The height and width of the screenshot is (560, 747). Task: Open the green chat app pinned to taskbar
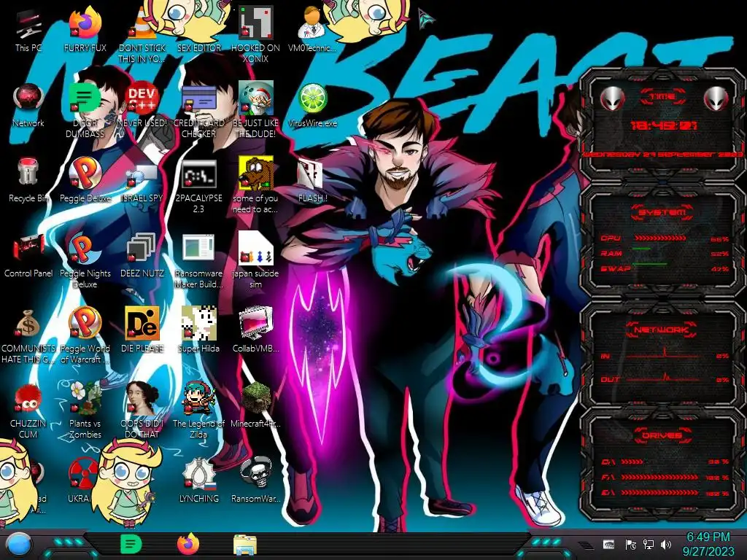131,544
